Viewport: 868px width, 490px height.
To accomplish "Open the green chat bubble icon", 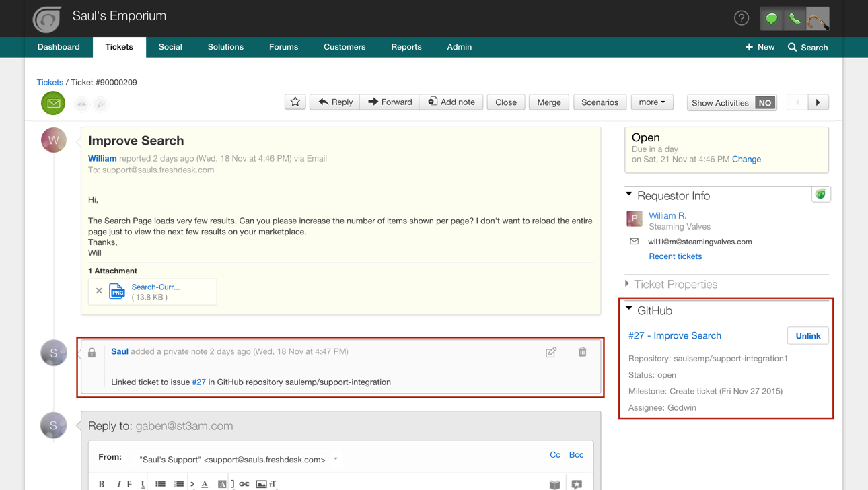I will pyautogui.click(x=772, y=19).
